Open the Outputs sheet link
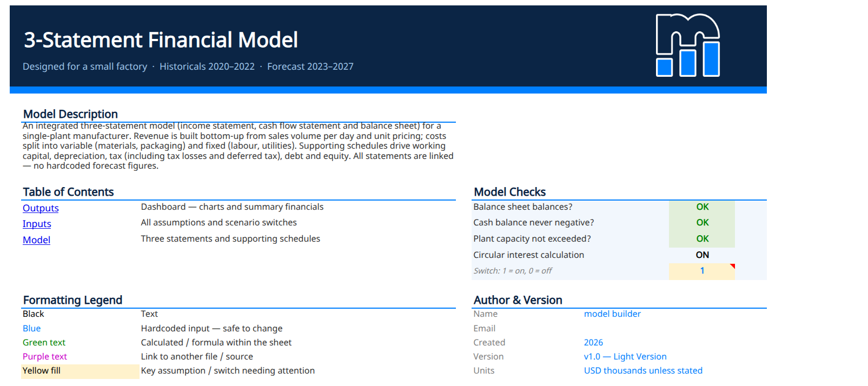This screenshot has width=868, height=386. [41, 208]
